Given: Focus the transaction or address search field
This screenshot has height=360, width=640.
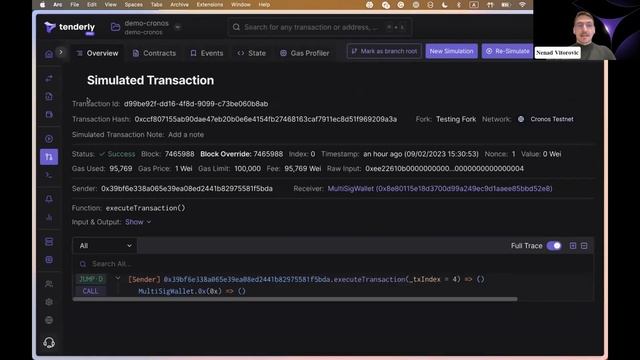Looking at the screenshot, I should 320,27.
